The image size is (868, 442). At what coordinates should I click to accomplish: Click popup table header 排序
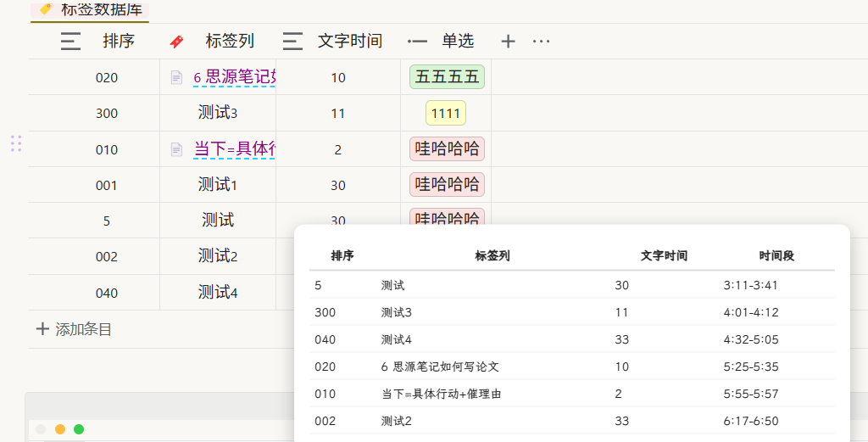coord(342,255)
